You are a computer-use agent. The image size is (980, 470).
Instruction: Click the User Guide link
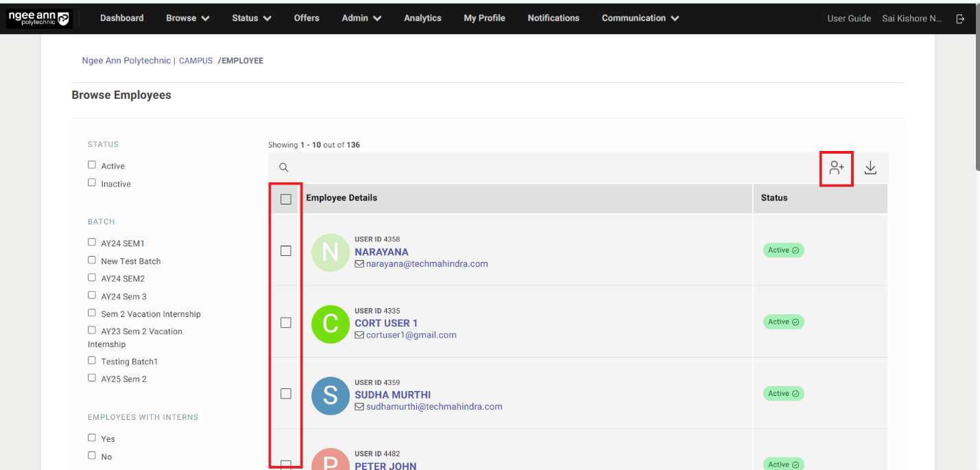(848, 19)
